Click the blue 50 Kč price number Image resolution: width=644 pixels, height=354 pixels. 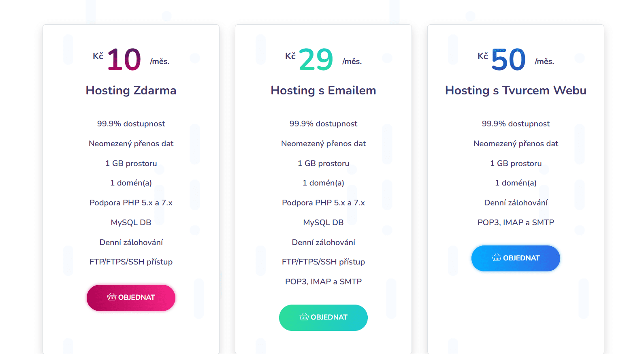[x=508, y=60]
